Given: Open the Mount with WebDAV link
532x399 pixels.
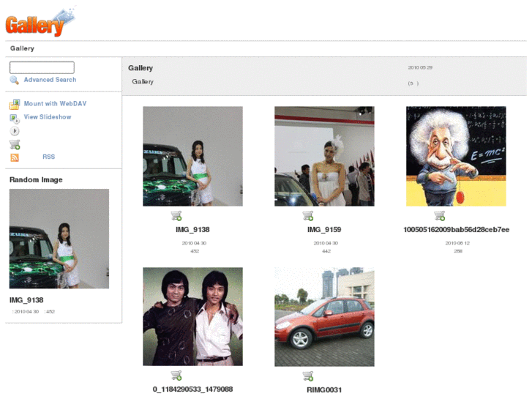Looking at the screenshot, I should point(55,103).
